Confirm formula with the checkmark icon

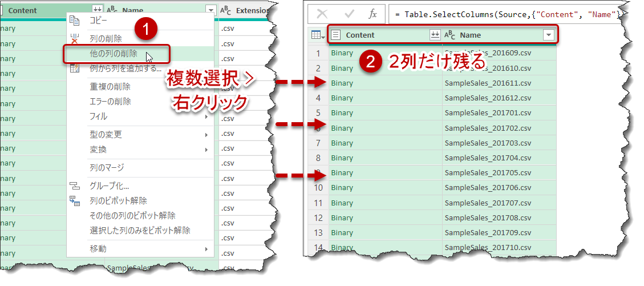(x=349, y=14)
